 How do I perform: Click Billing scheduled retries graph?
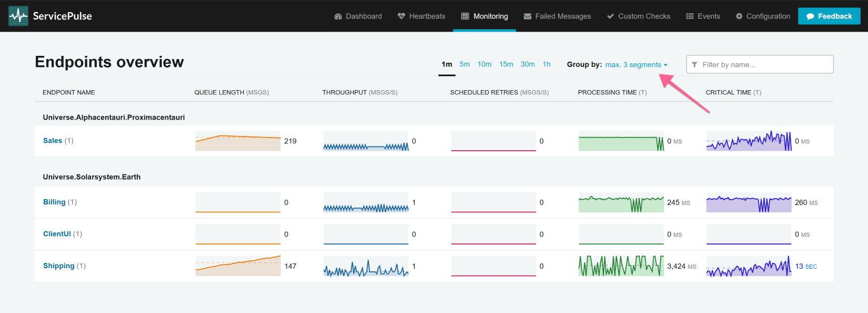coord(493,202)
